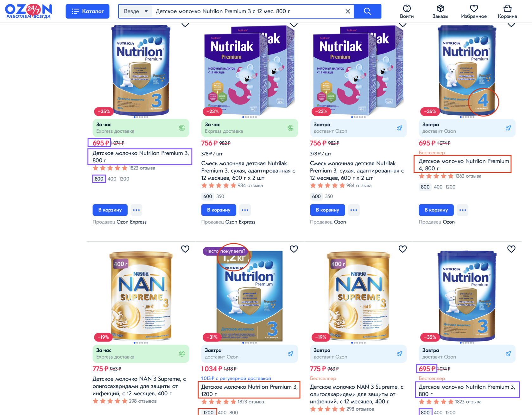Favorite the Nutrilon Premium 3 1200 г product
This screenshot has width=532, height=415.
(294, 249)
